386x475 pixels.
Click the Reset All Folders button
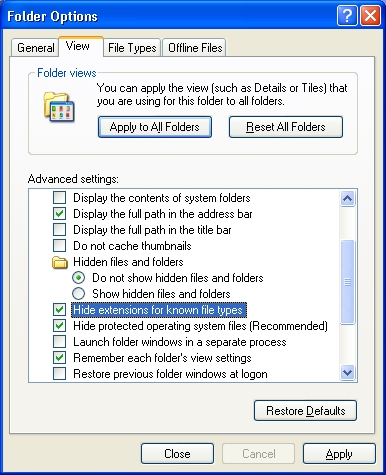[x=286, y=127]
